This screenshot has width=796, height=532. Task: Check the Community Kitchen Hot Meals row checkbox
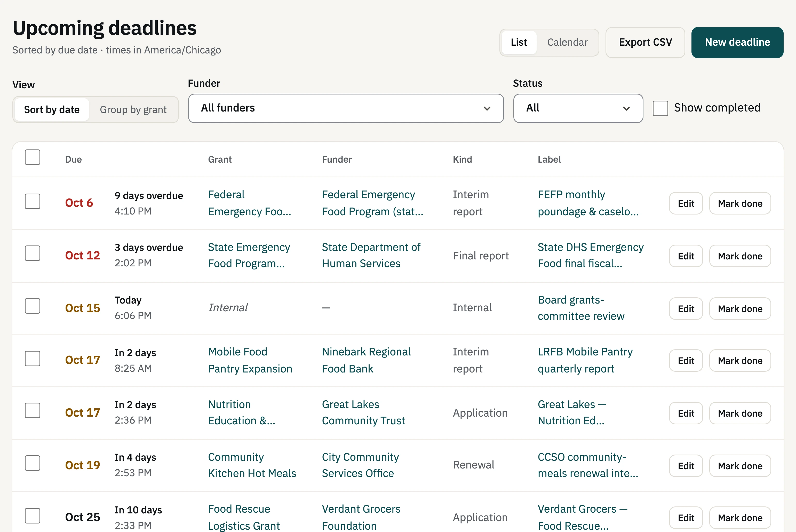pos(33,463)
